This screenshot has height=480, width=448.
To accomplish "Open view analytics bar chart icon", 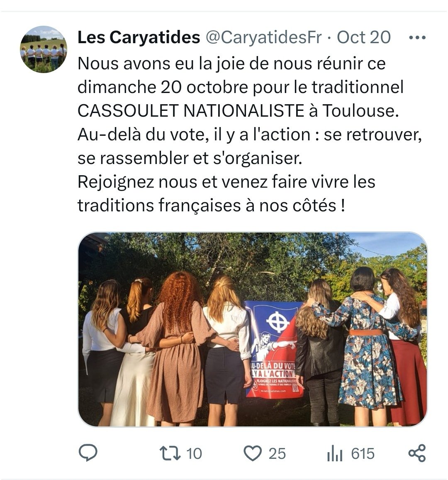I will pyautogui.click(x=334, y=453).
